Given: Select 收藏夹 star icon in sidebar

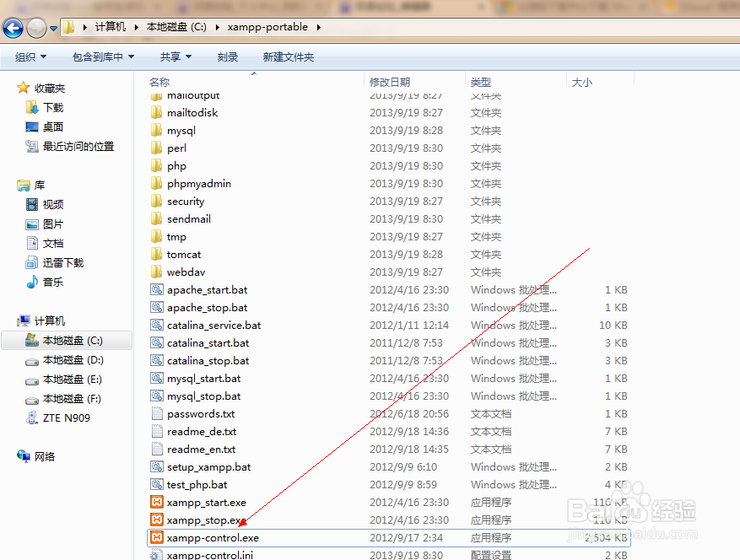Looking at the screenshot, I should coord(23,88).
